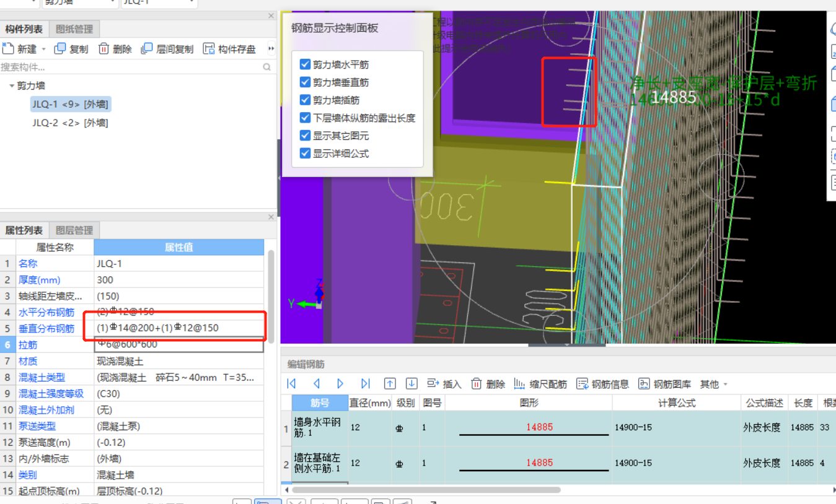Click the 构件存盘 save component icon

pos(209,49)
